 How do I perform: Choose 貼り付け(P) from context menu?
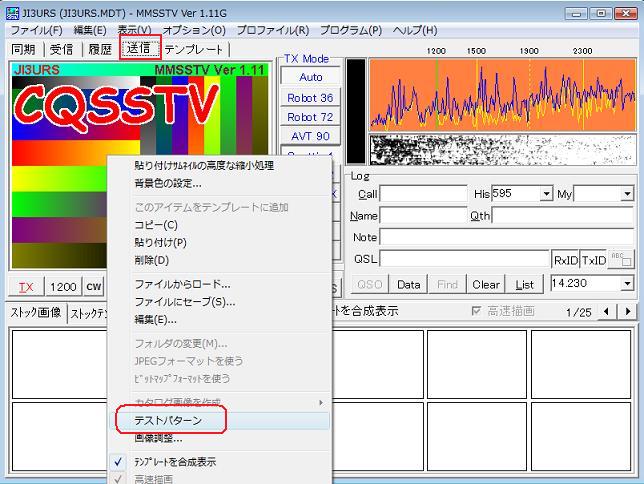(x=220, y=242)
